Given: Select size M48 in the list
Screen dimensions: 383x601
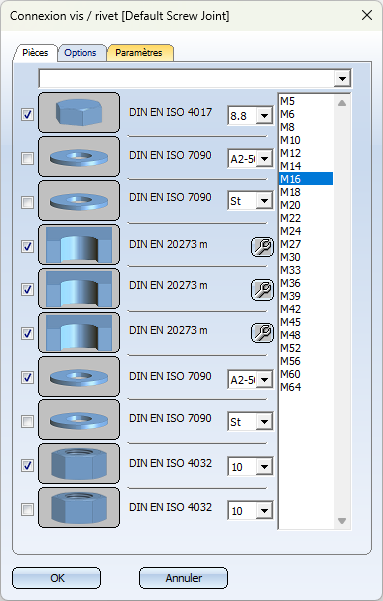Looking at the screenshot, I should coord(306,335).
